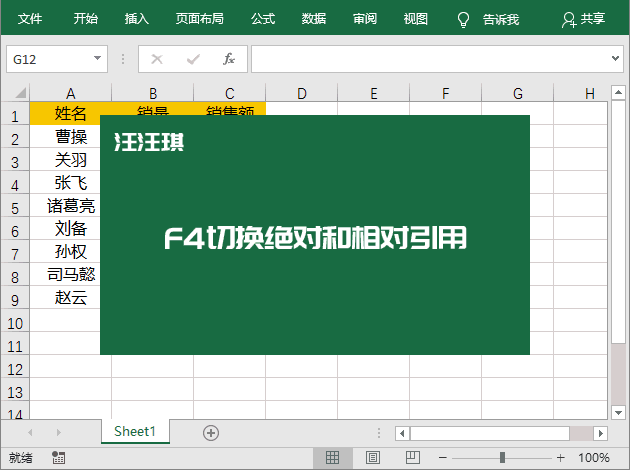Click the lightbulb Tell Me icon
The image size is (630, 470).
tap(463, 19)
